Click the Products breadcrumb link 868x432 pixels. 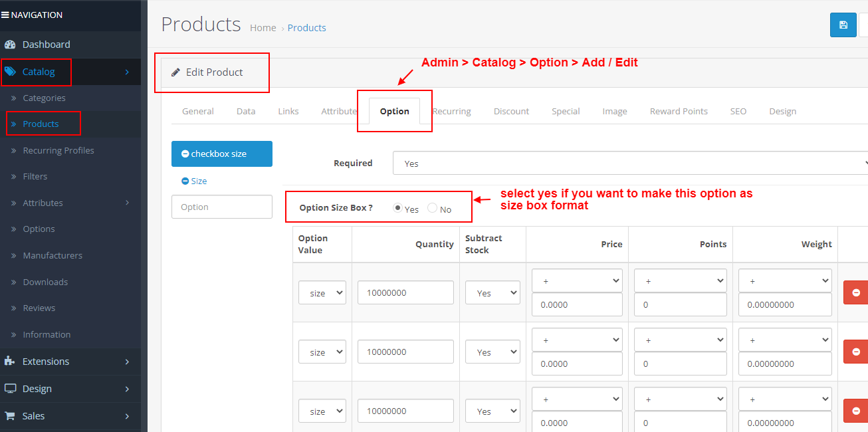click(306, 27)
